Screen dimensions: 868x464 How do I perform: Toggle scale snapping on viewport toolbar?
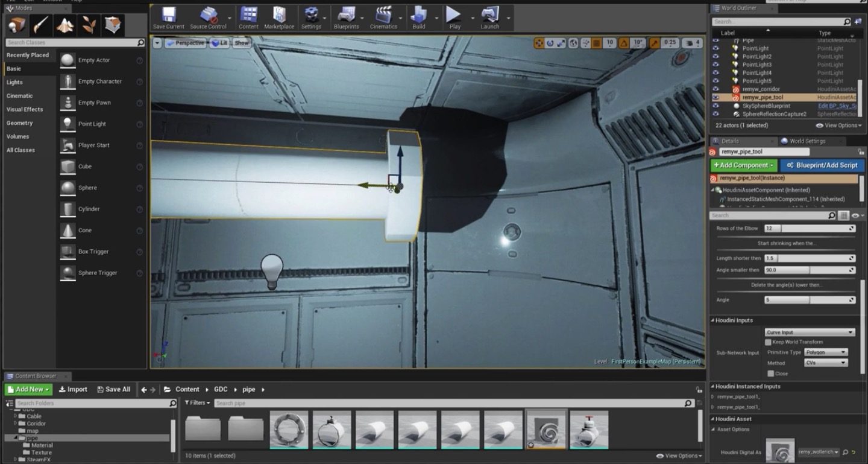(x=655, y=43)
